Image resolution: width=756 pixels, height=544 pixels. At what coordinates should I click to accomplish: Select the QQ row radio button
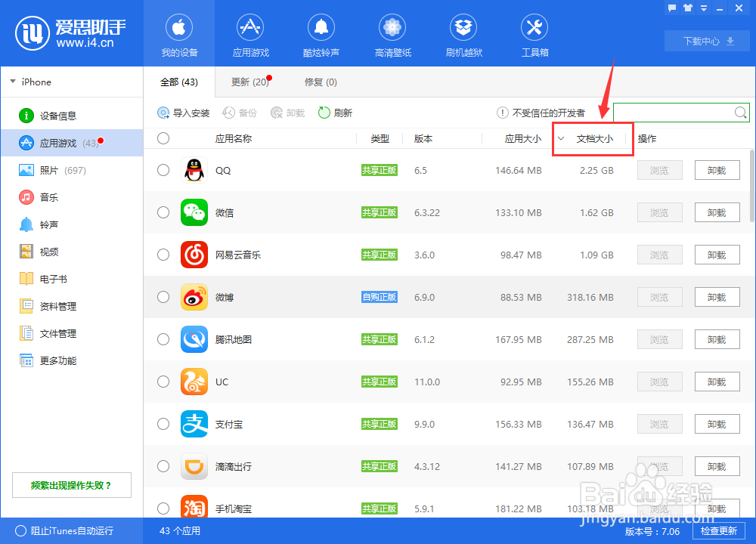pos(163,170)
